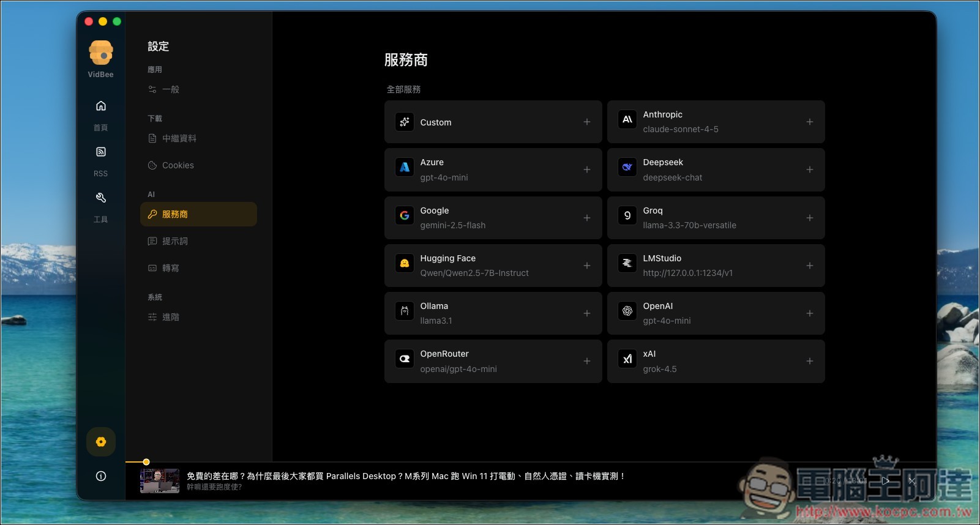This screenshot has height=525, width=980.
Task: Click the Deepseek whale icon
Action: click(627, 167)
